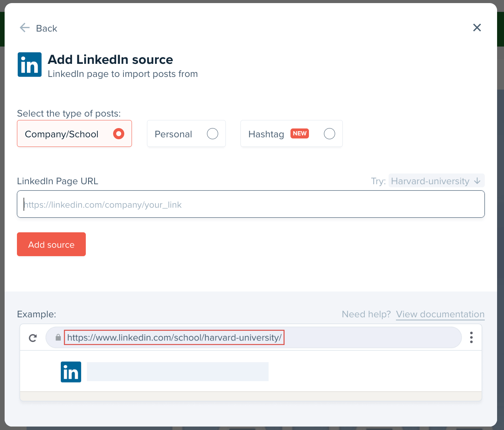Focus the LinkedIn Page URL input field
This screenshot has width=504, height=430.
(x=250, y=204)
